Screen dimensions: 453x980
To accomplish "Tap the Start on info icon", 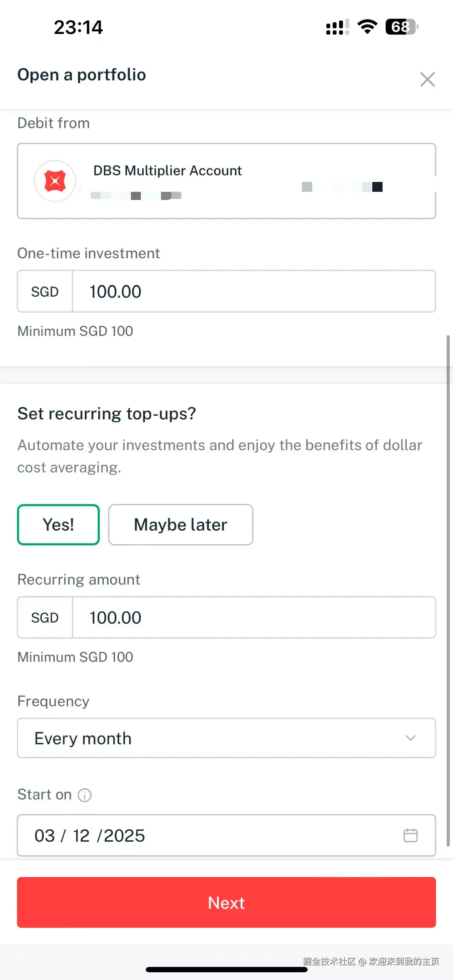I will (85, 795).
